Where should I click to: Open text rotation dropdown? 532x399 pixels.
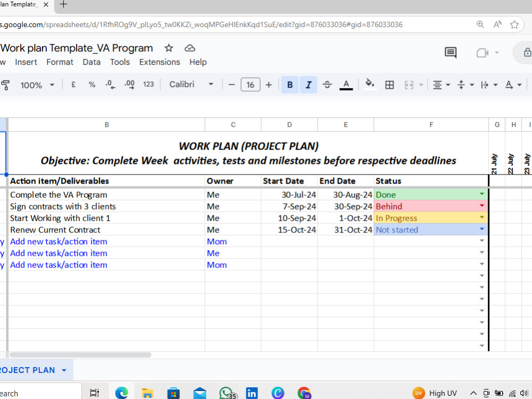click(513, 85)
